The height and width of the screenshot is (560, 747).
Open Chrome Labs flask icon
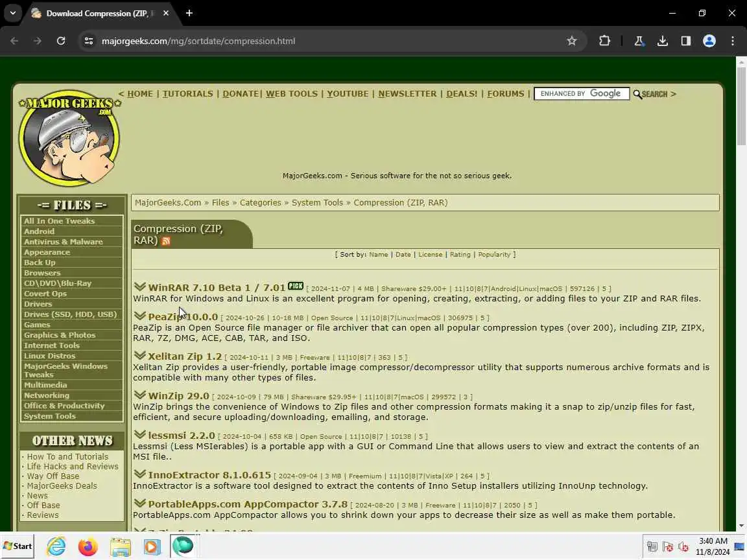pyautogui.click(x=639, y=41)
